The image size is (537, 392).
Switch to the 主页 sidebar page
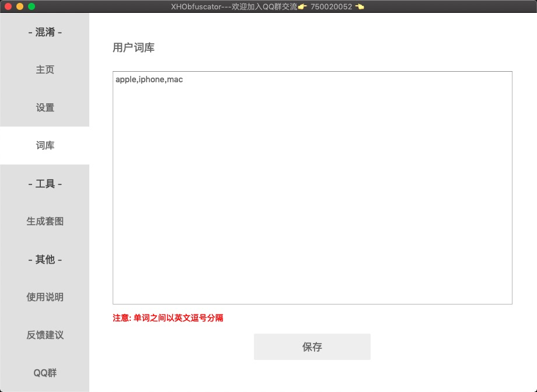(x=45, y=69)
